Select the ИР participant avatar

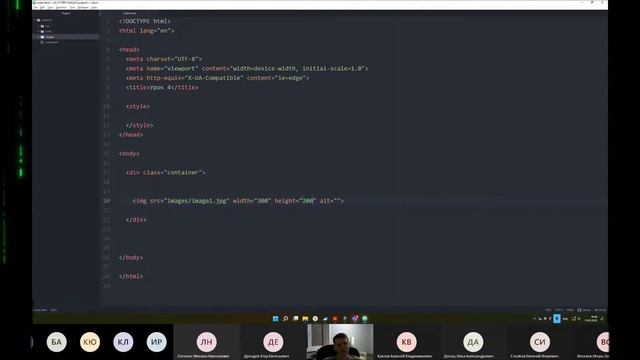[157, 342]
